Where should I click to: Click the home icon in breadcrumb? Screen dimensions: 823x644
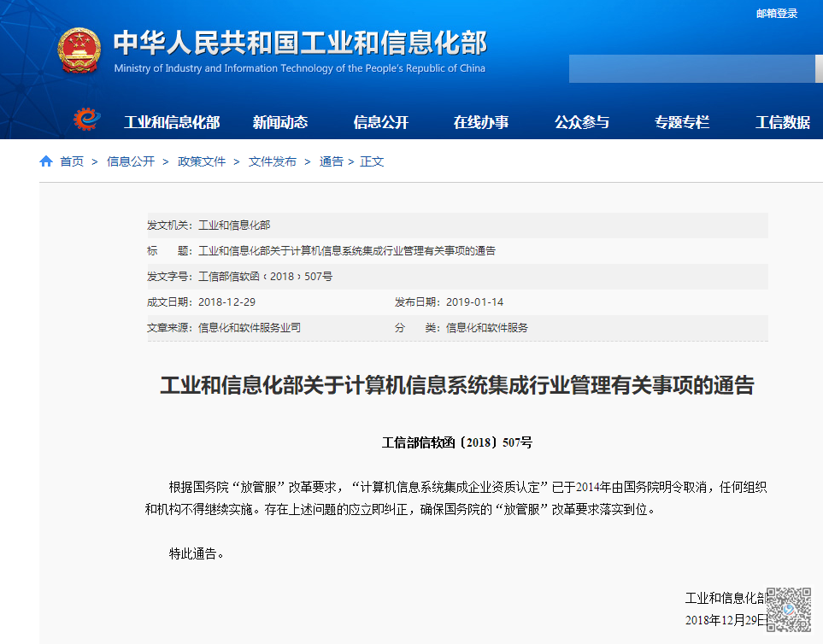tap(46, 161)
